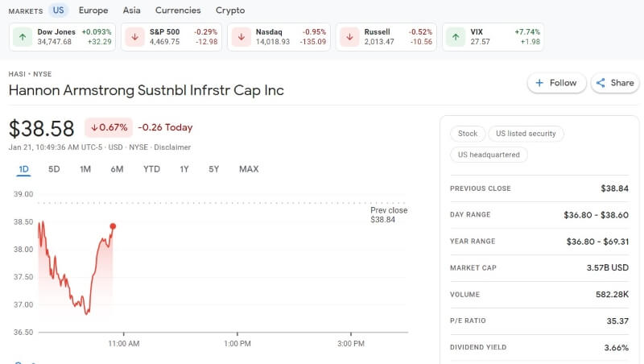
Task: Click the Stock category chip
Action: point(468,134)
